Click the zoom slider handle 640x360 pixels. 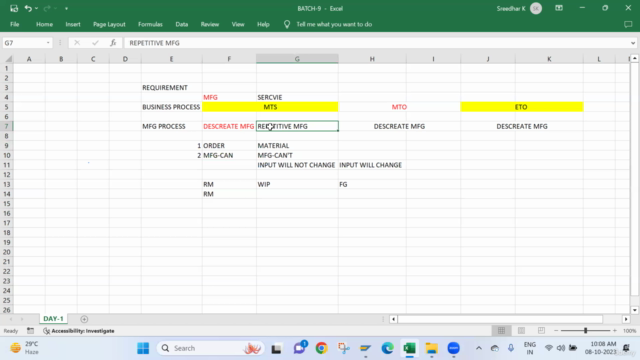585,331
